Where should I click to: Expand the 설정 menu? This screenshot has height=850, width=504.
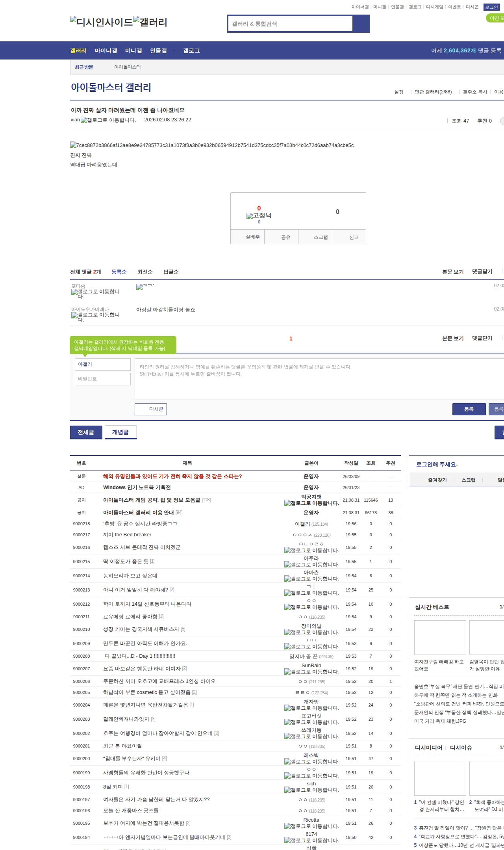coord(399,92)
